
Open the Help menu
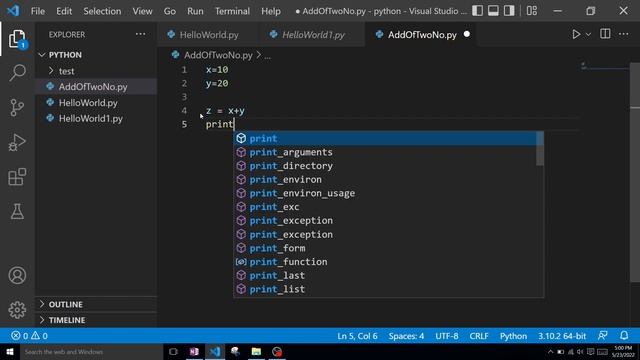click(x=271, y=11)
